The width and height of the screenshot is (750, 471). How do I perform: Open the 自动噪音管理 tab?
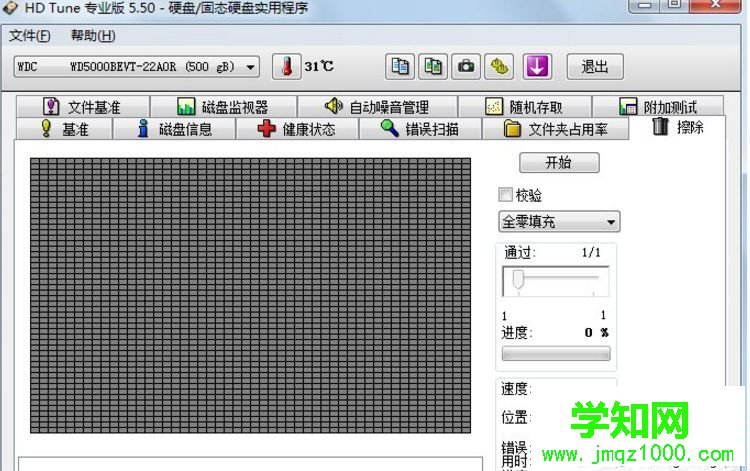(377, 106)
